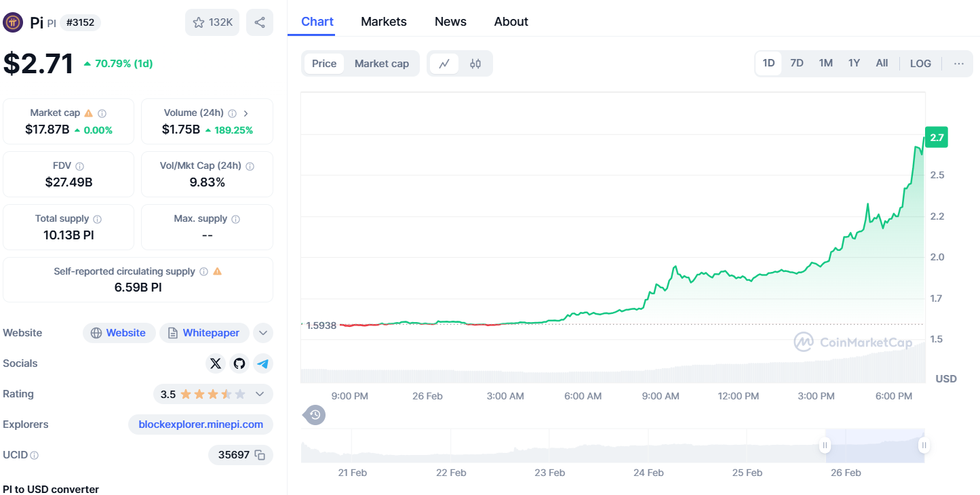The width and height of the screenshot is (980, 495).
Task: Switch to the Chart tab
Action: coord(317,22)
